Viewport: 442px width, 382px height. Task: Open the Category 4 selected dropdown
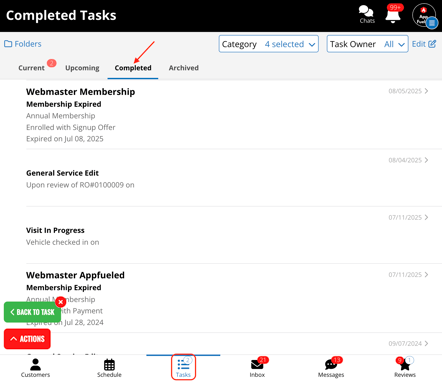tap(269, 44)
